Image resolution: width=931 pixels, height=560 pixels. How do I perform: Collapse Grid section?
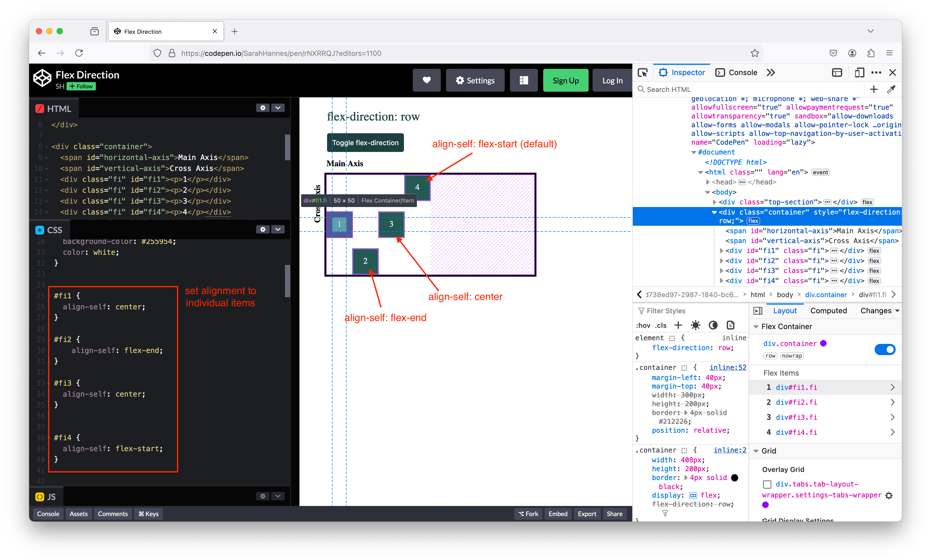point(756,451)
